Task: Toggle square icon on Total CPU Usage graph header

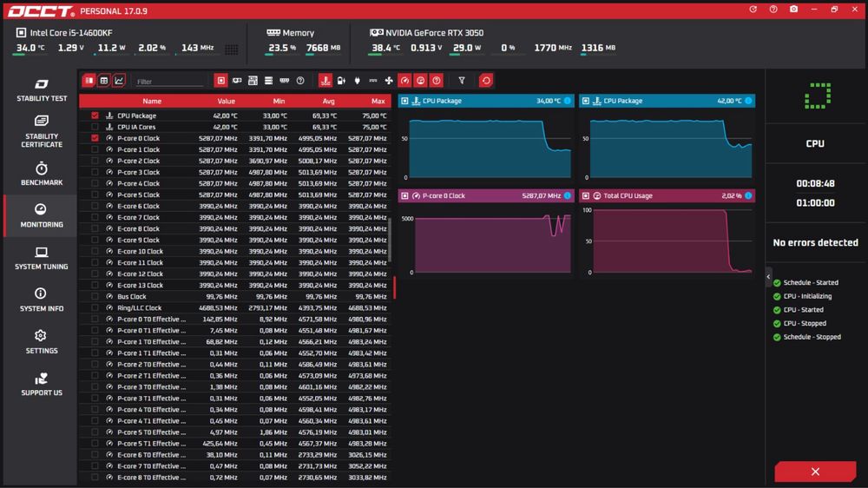Action: point(586,195)
